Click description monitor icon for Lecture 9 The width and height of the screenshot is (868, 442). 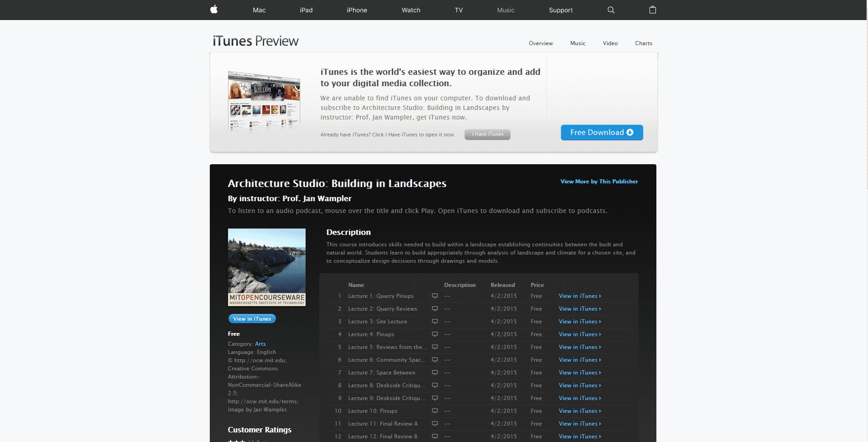435,398
